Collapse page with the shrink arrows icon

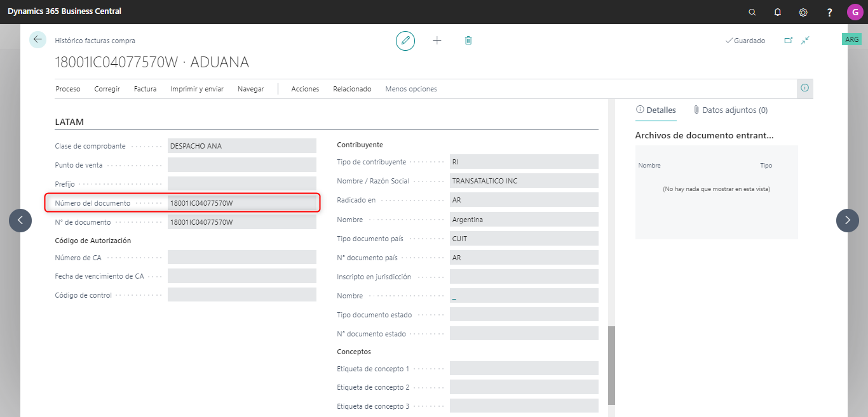tap(805, 41)
